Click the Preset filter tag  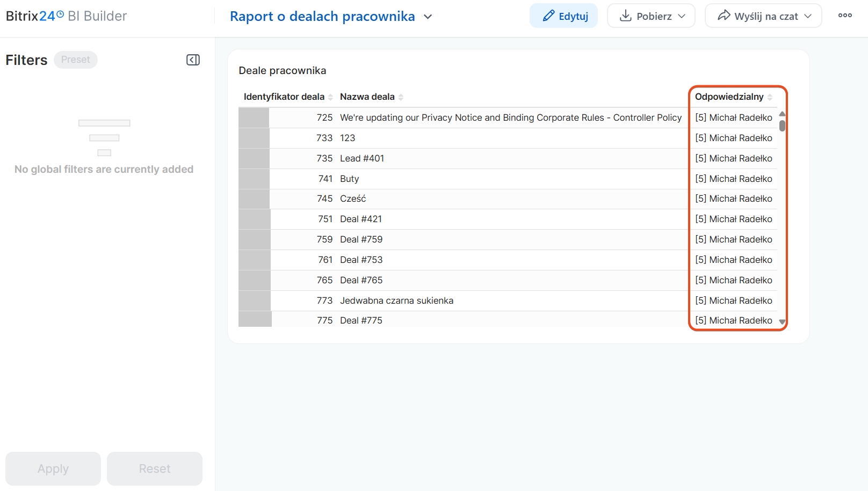coord(75,60)
